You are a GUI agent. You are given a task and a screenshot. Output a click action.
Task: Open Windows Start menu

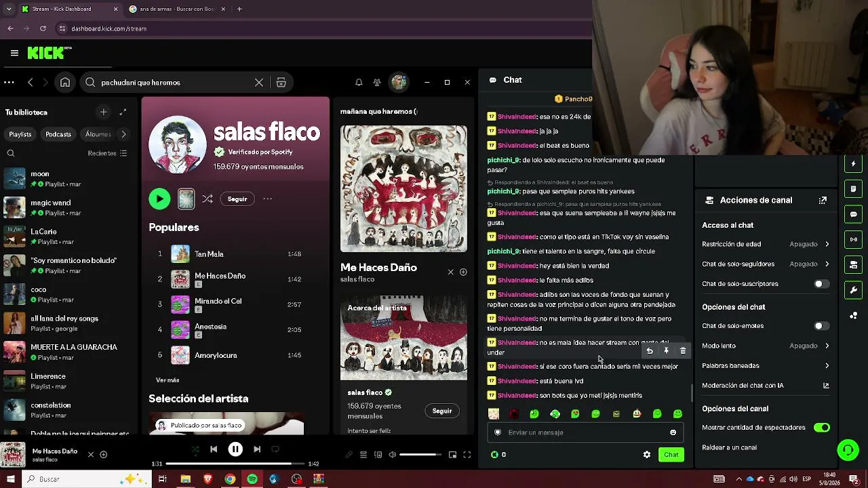click(x=10, y=479)
